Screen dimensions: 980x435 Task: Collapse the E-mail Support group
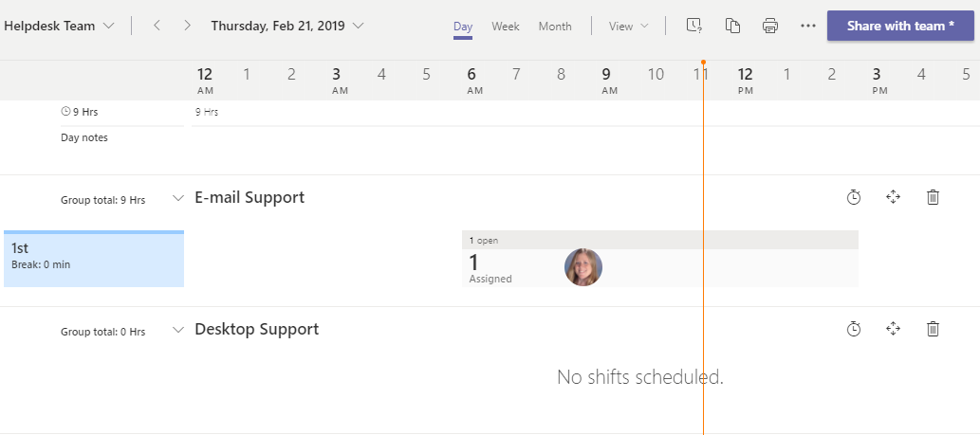pyautogui.click(x=177, y=198)
